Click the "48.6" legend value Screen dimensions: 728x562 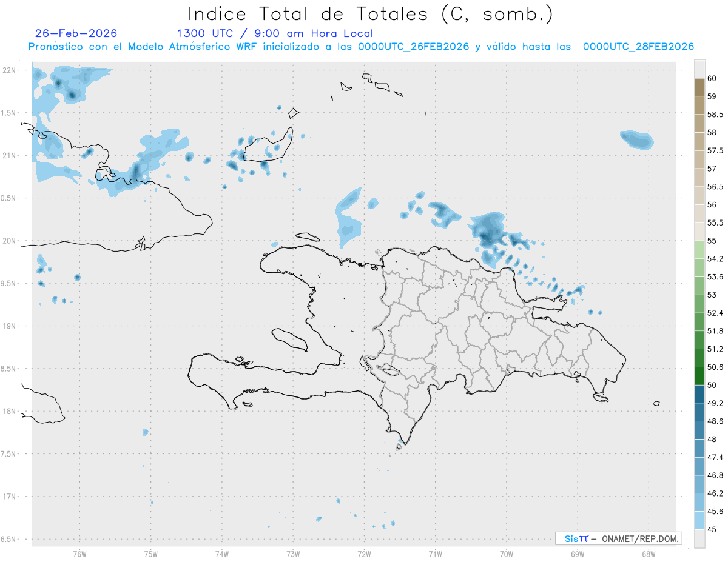(x=715, y=421)
